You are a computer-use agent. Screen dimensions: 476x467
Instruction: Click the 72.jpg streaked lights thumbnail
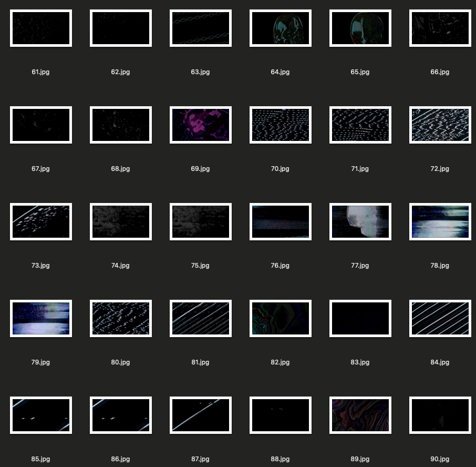pyautogui.click(x=440, y=125)
